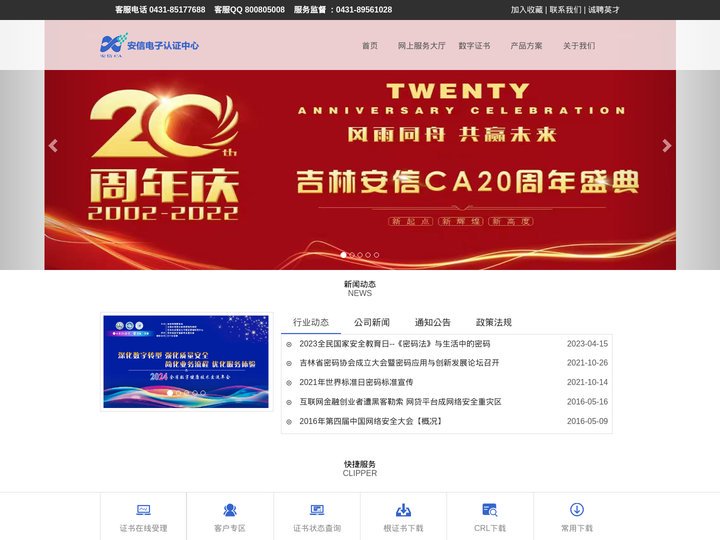Open 2021年世界标准日密码标准宣传 article
The image size is (720, 540).
[356, 382]
